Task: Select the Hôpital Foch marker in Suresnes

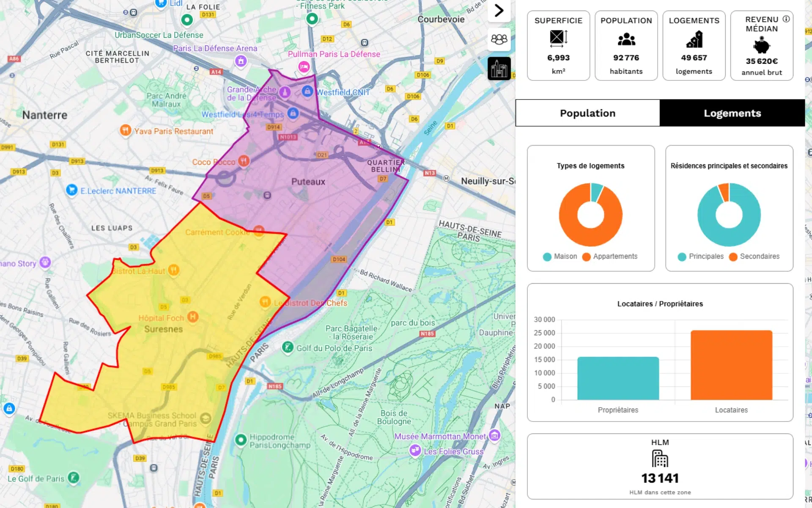Action: tap(192, 317)
